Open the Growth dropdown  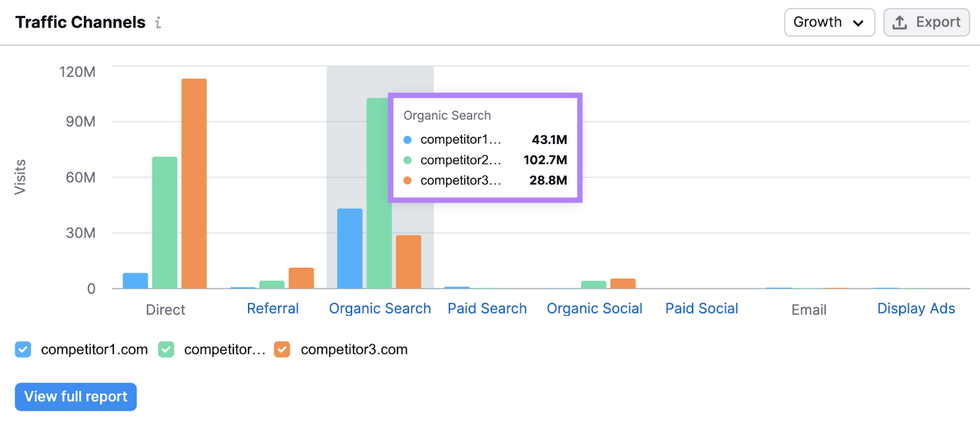(829, 22)
